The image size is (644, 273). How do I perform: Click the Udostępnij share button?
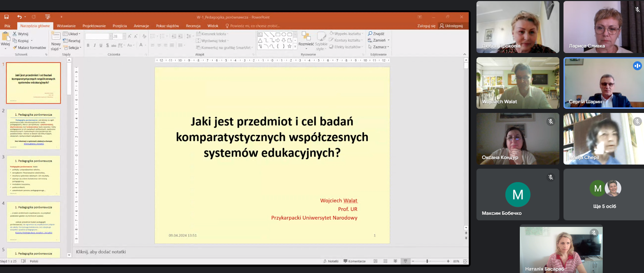(451, 26)
